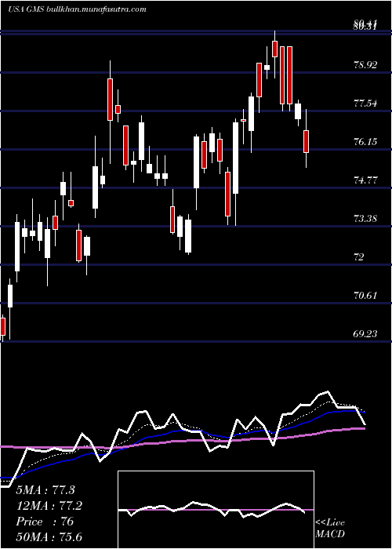Click the 74.77 price level label
The height and width of the screenshot is (549, 392).
366,180
